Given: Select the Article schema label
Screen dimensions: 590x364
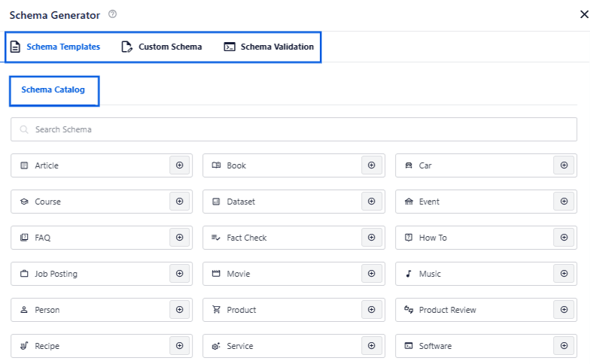Looking at the screenshot, I should 47,165.
